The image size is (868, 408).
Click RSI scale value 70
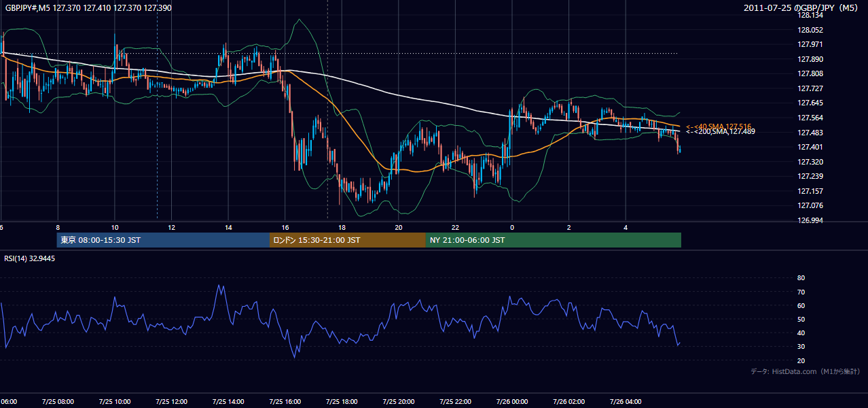coord(801,292)
